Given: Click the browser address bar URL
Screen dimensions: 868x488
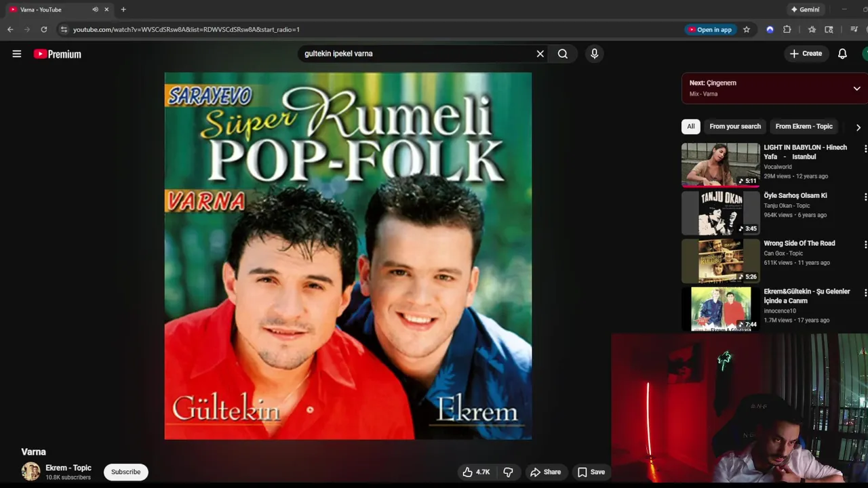Looking at the screenshot, I should [x=186, y=29].
